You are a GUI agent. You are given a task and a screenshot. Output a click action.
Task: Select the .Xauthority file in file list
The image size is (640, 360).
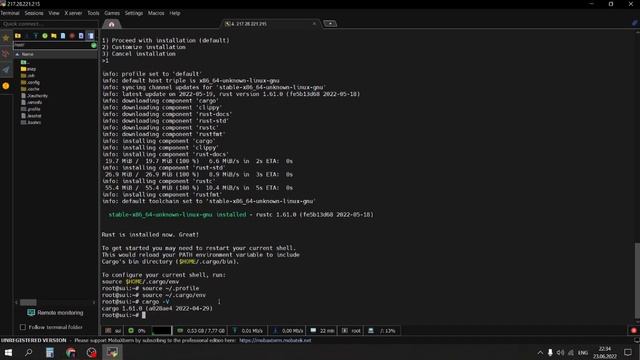(x=35, y=96)
